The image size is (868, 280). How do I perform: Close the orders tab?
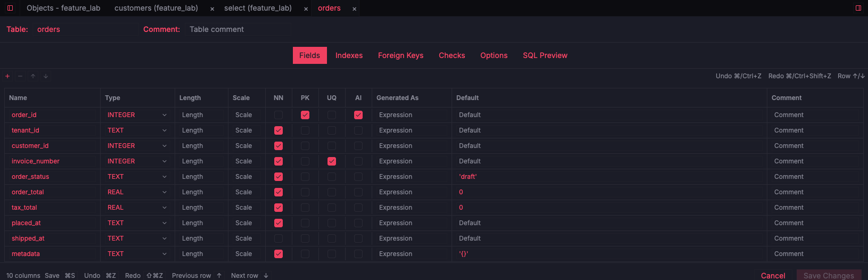[354, 9]
